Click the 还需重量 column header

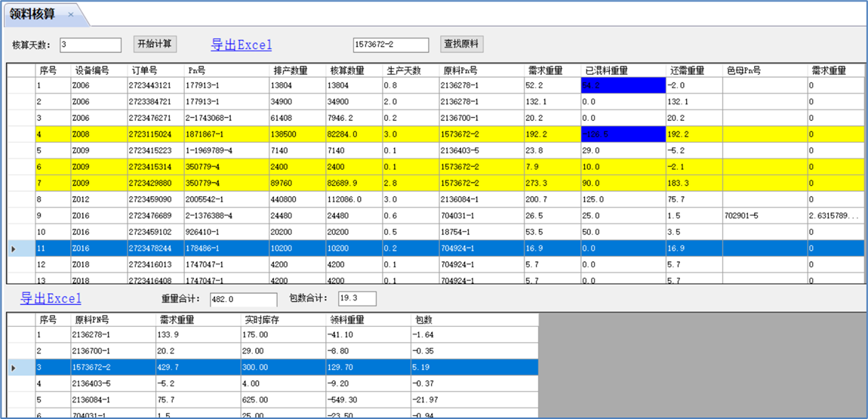coord(685,70)
